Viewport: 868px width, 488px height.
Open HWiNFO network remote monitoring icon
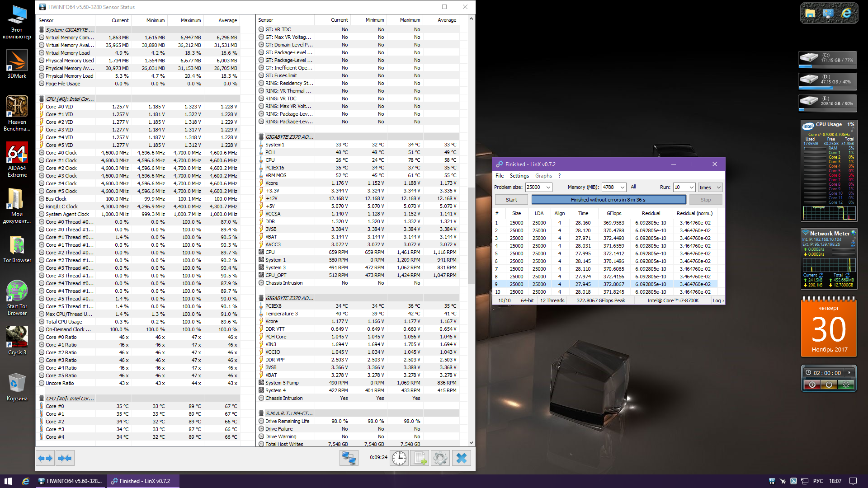pos(349,458)
